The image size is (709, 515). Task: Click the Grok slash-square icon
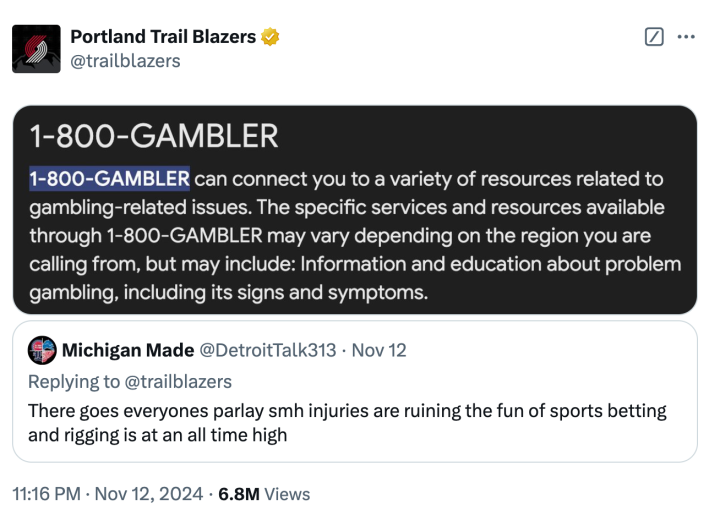point(654,37)
